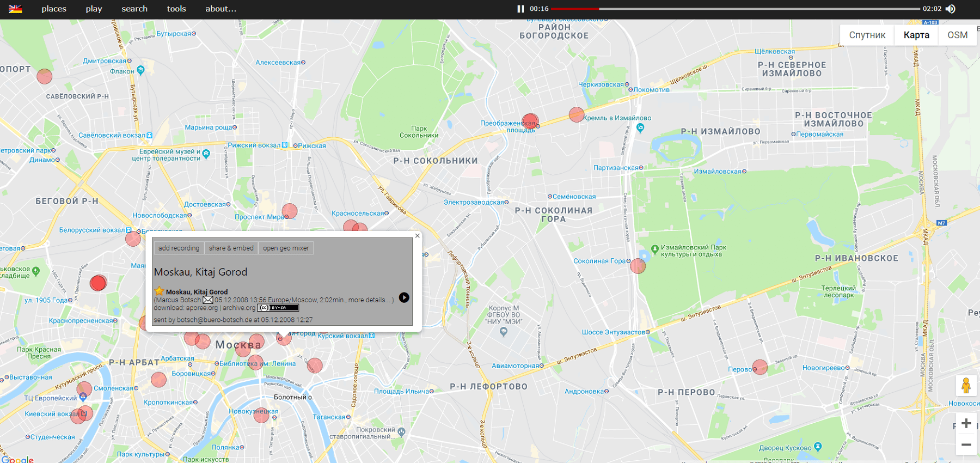This screenshot has width=980, height=463.
Task: Click the Парк Сокольники label
Action: (419, 132)
